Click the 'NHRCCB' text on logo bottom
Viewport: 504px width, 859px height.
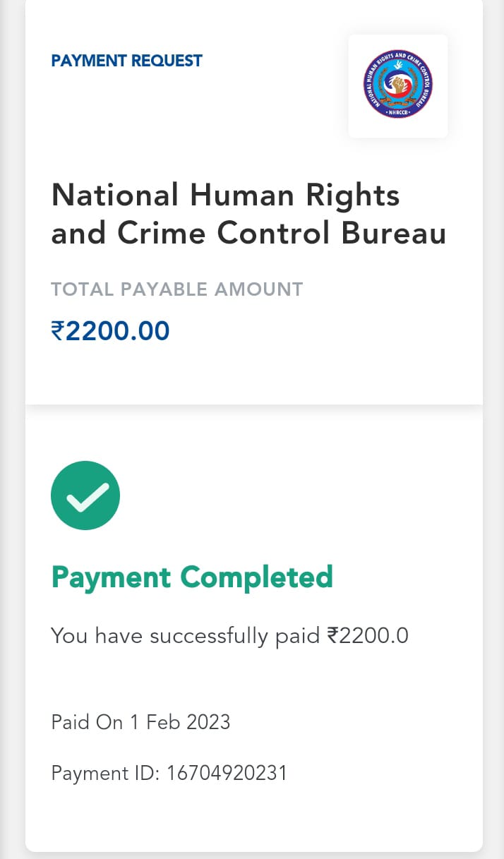[x=398, y=111]
